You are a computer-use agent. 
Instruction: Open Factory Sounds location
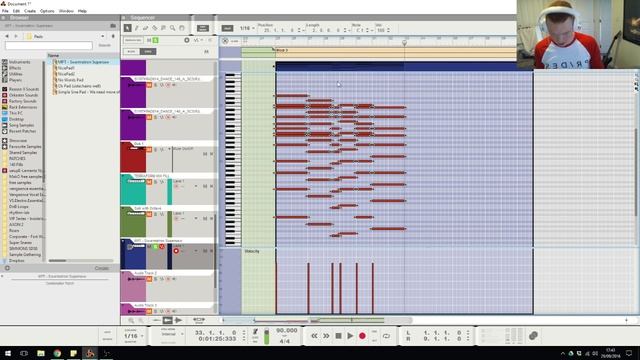point(22,101)
